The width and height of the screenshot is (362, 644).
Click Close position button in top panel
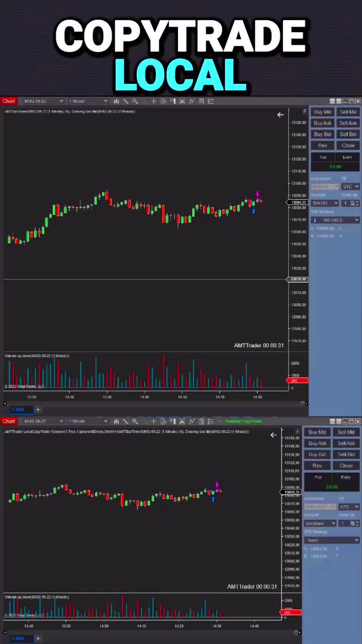[x=348, y=145]
